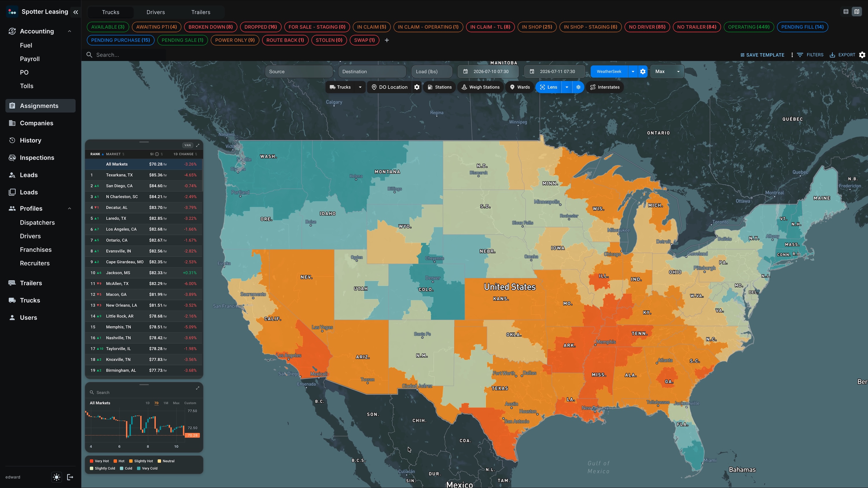Open Lens settings gear icon
The image size is (868, 488).
(x=578, y=87)
